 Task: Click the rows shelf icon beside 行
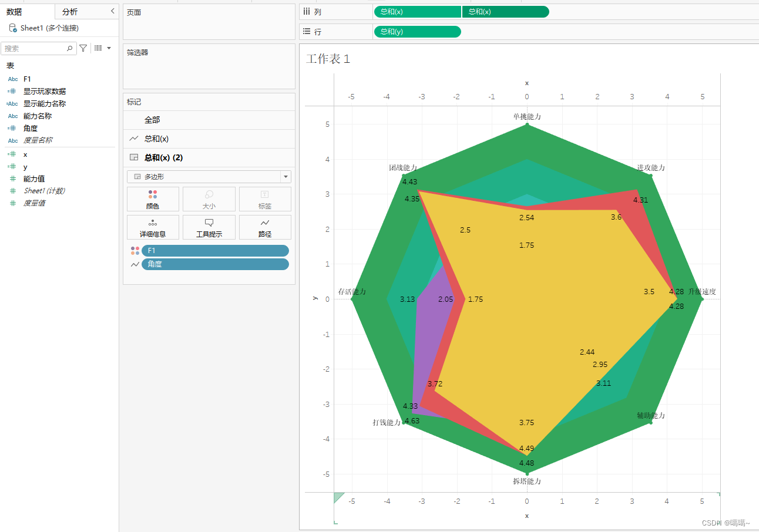(306, 32)
